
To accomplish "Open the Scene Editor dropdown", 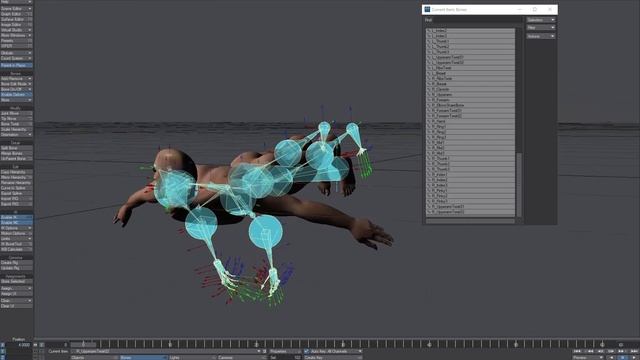I will pyautogui.click(x=16, y=9).
